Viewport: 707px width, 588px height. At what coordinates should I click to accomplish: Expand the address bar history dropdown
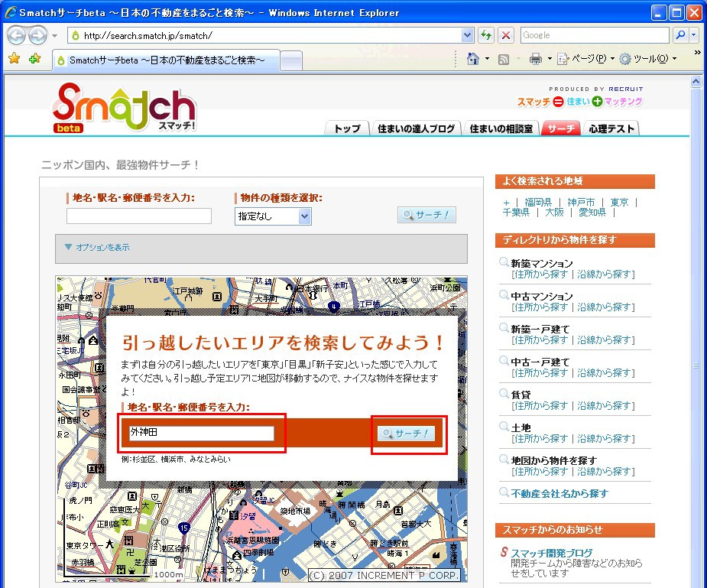click(468, 35)
